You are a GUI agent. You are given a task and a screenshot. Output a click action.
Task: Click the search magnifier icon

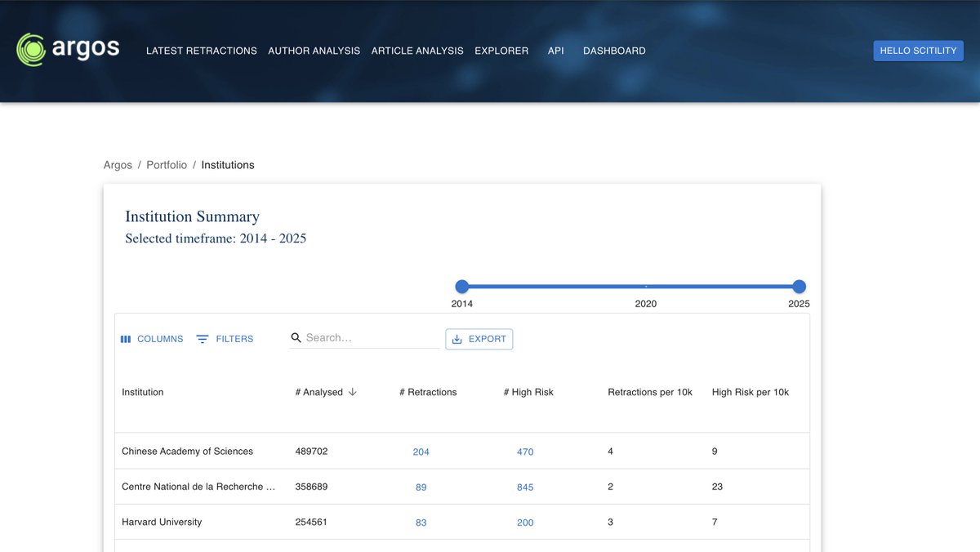[x=296, y=337]
